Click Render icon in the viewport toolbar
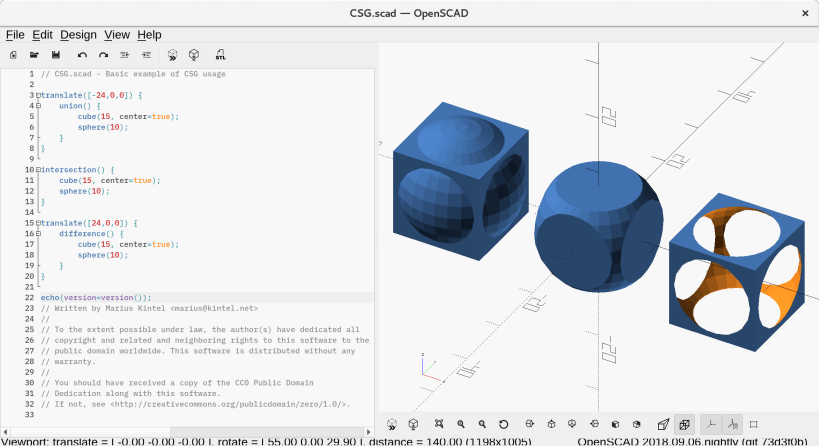This screenshot has width=819, height=446. pos(413,424)
